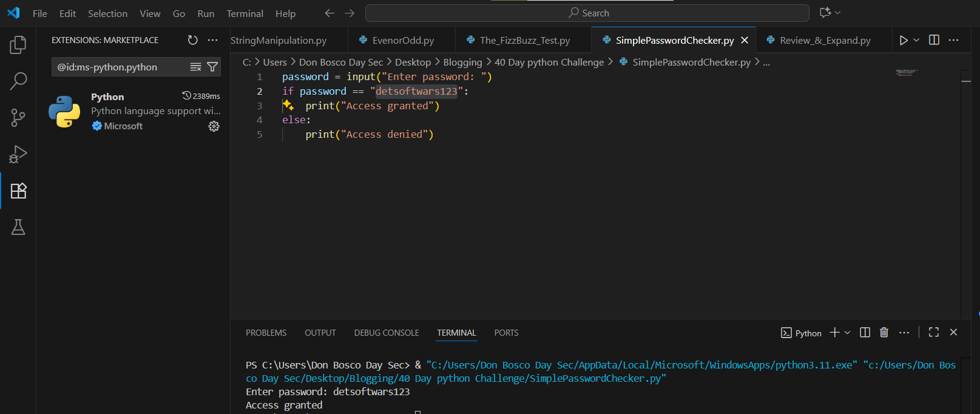Expand the Run Python File dropdown arrow
980x414 pixels.
916,40
